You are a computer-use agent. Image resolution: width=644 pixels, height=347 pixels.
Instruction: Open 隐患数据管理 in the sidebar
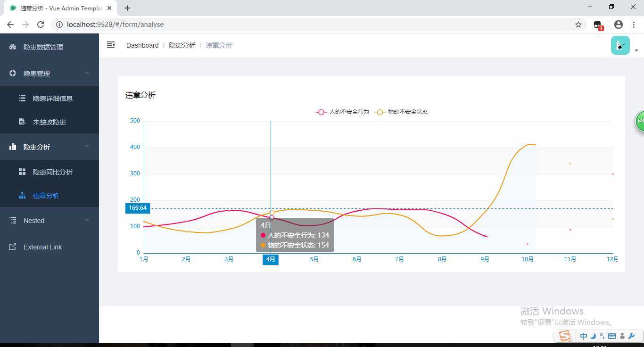pyautogui.click(x=50, y=47)
